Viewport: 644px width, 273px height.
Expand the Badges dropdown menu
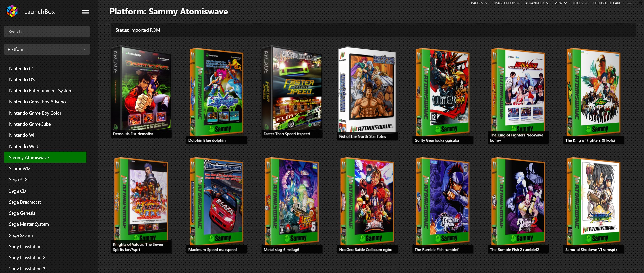479,3
